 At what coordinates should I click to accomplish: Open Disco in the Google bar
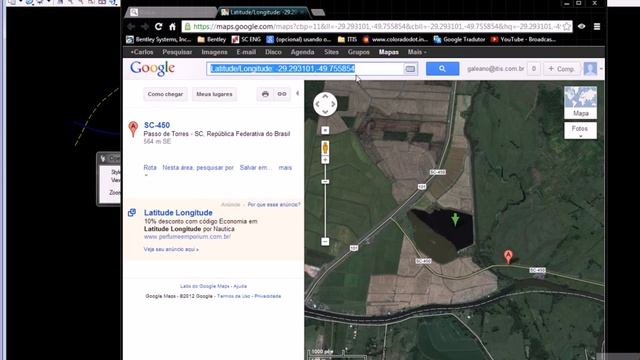point(273,52)
